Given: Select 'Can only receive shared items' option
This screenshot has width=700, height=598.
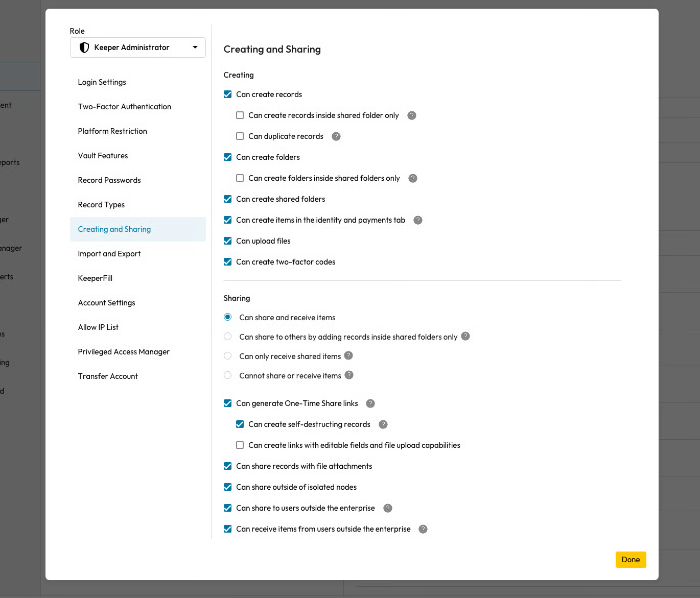Looking at the screenshot, I should (228, 356).
